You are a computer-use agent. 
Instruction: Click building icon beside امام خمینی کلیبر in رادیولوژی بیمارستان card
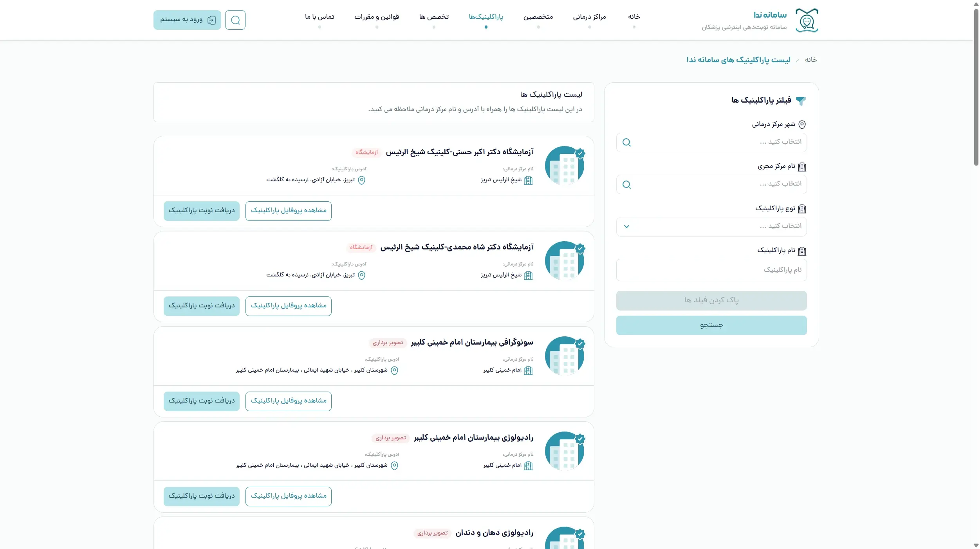point(528,466)
